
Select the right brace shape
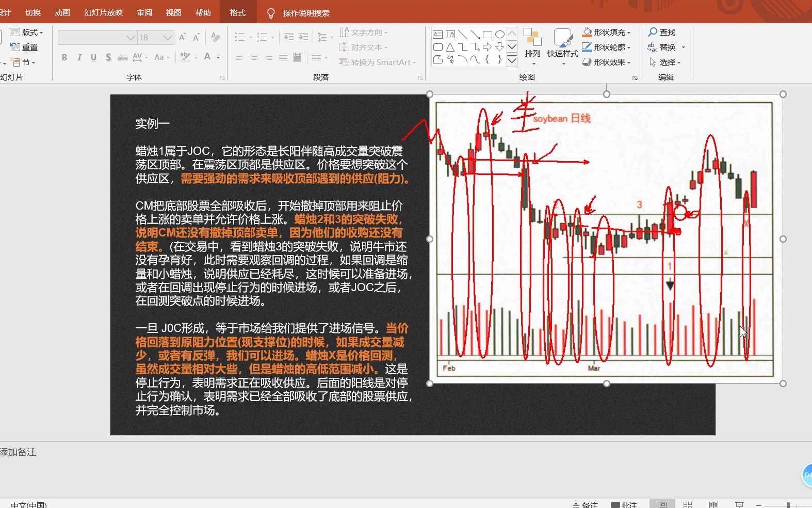tap(500, 59)
